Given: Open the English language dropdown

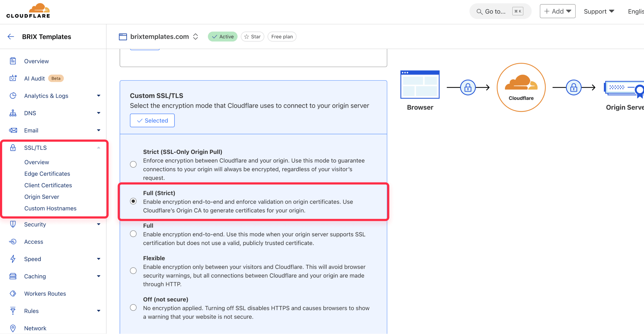Looking at the screenshot, I should tap(636, 11).
